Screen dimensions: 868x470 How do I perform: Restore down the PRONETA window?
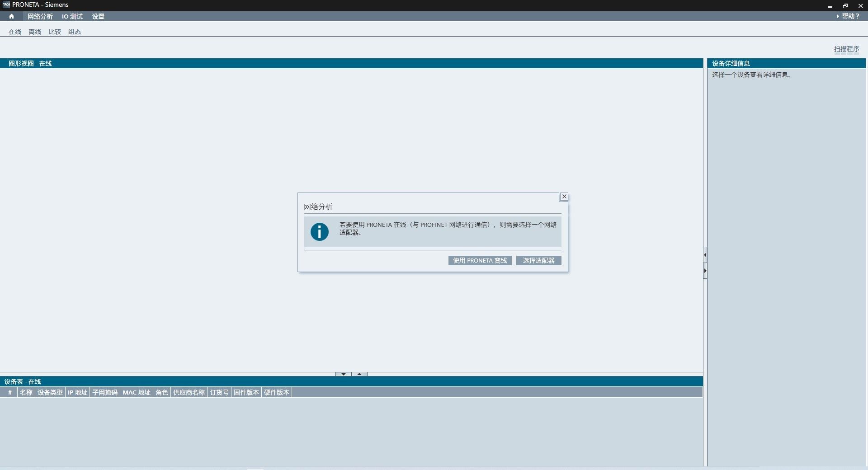point(845,6)
